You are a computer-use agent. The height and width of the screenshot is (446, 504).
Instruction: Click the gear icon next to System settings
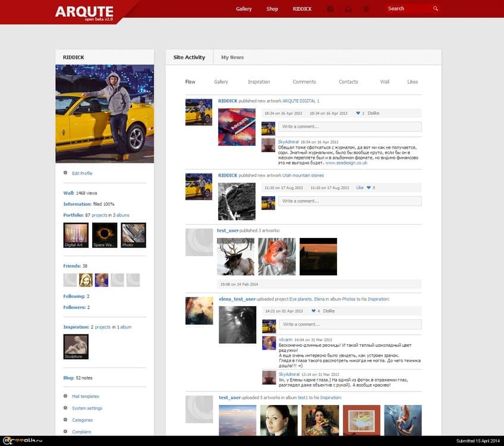point(65,408)
